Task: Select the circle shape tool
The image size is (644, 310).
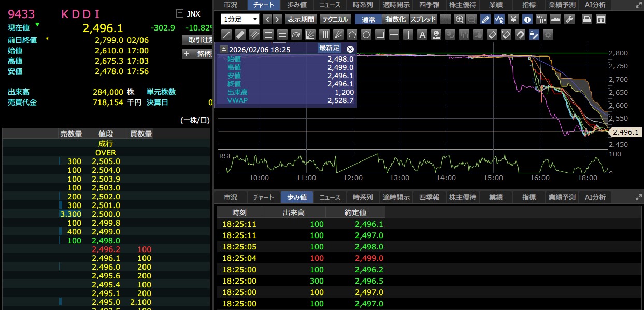Action: tap(366, 35)
